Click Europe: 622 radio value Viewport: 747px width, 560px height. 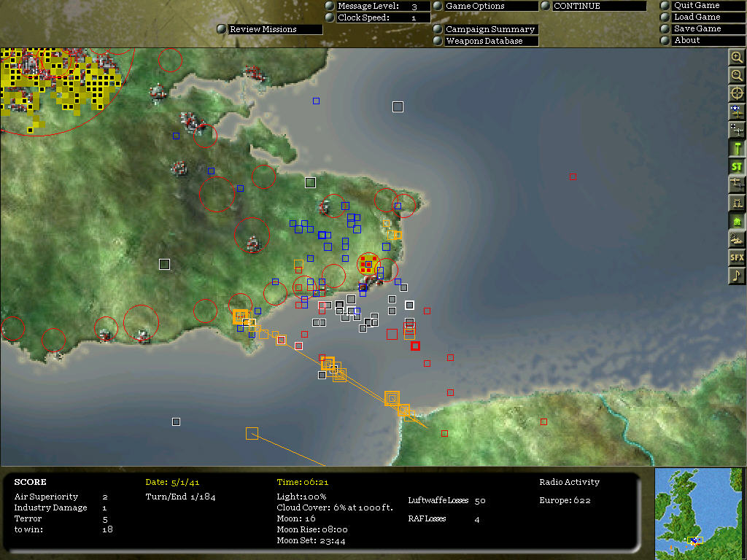565,500
